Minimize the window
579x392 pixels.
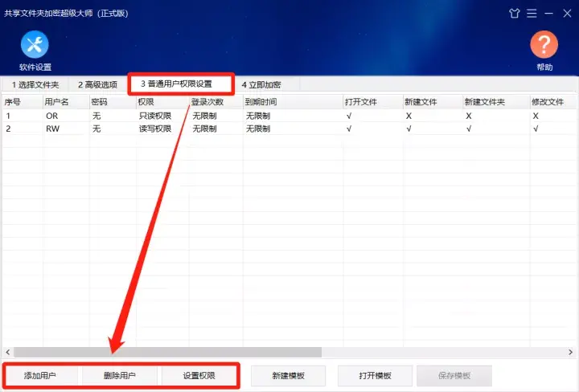click(548, 14)
